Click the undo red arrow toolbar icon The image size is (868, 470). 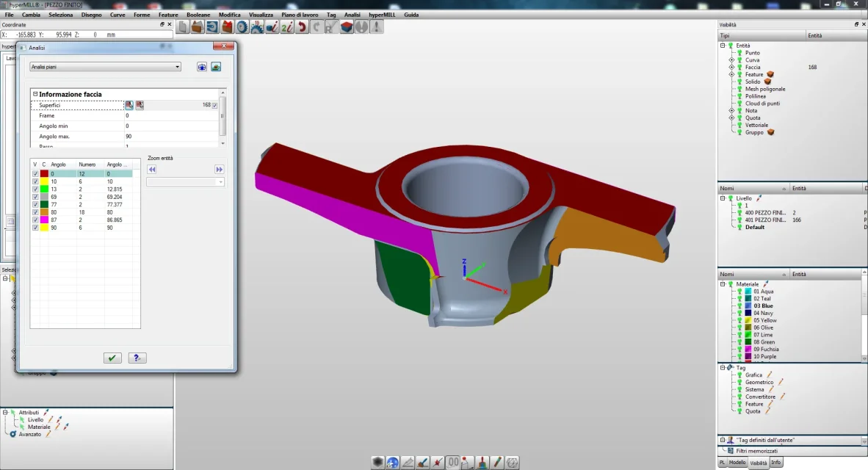[x=301, y=27]
